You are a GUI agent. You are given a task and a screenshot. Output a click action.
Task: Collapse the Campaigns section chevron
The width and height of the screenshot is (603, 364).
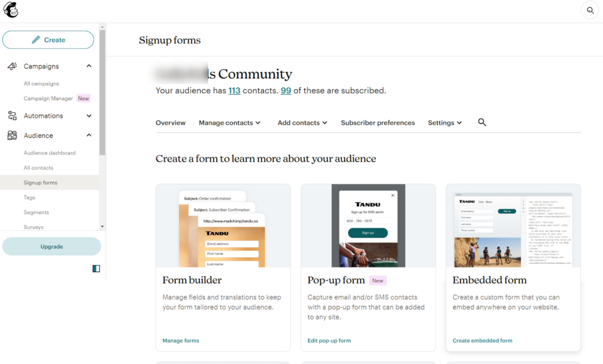(89, 66)
